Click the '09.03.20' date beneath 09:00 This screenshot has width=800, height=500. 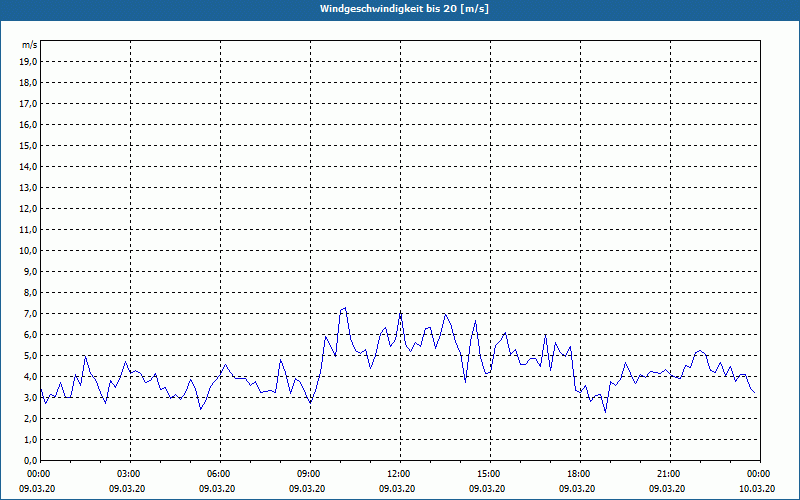pyautogui.click(x=307, y=489)
